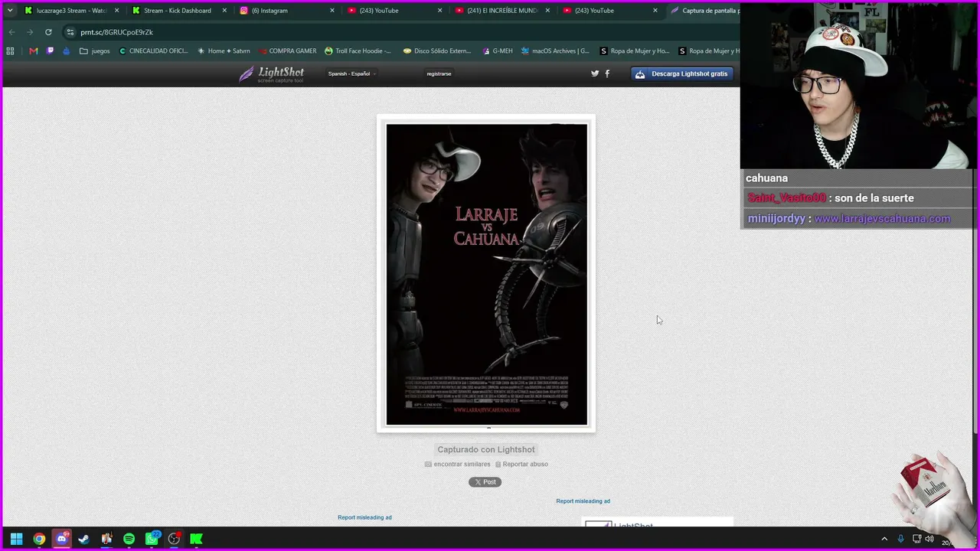The width and height of the screenshot is (980, 551).
Task: Open the juegos bookmarks folder
Action: [x=95, y=51]
